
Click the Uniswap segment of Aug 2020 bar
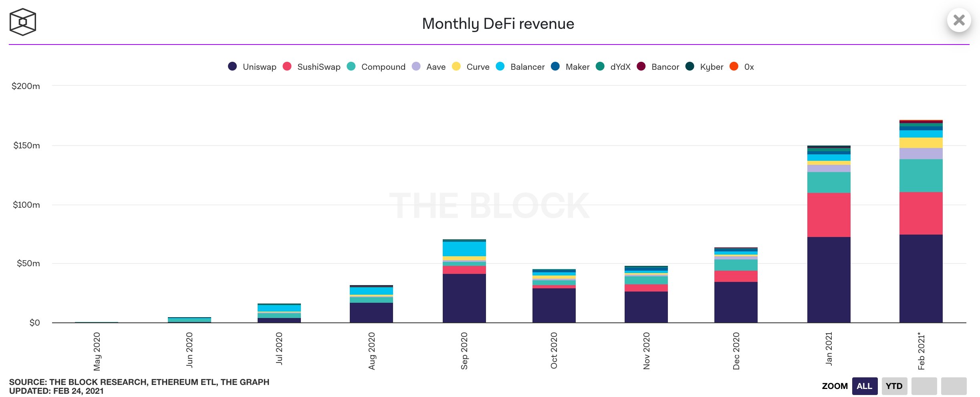[x=371, y=312]
